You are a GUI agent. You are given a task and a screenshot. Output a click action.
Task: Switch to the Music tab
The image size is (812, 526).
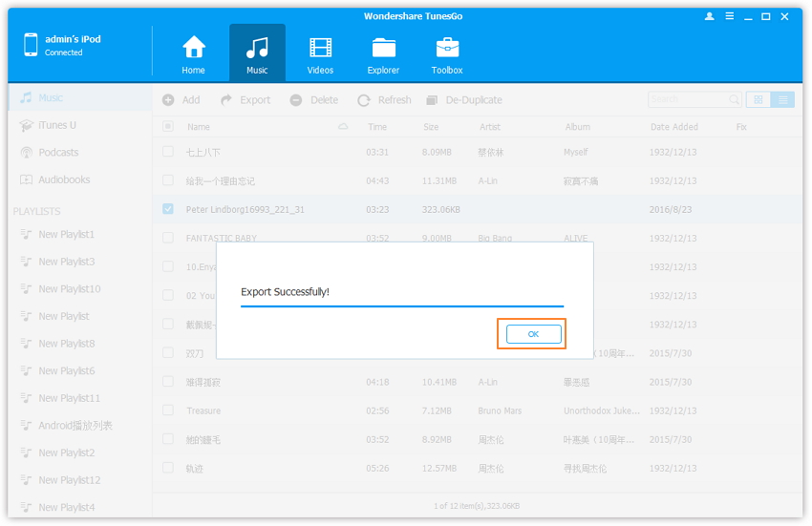(x=257, y=53)
